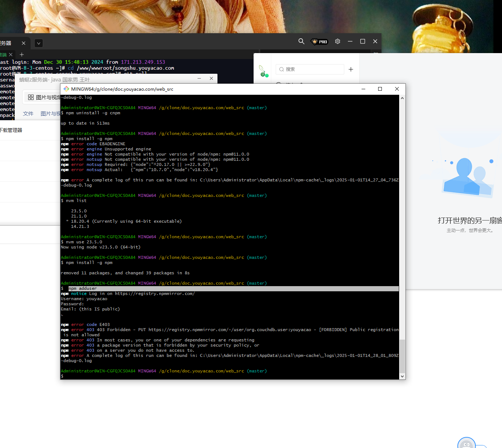The height and width of the screenshot is (448, 502).
Task: Expand the session tab list dropdown
Action: tap(39, 43)
